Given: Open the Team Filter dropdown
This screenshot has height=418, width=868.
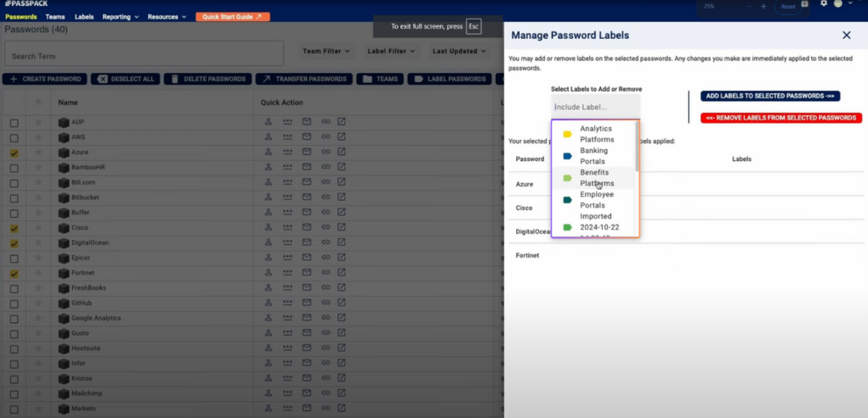Looking at the screenshot, I should [326, 51].
